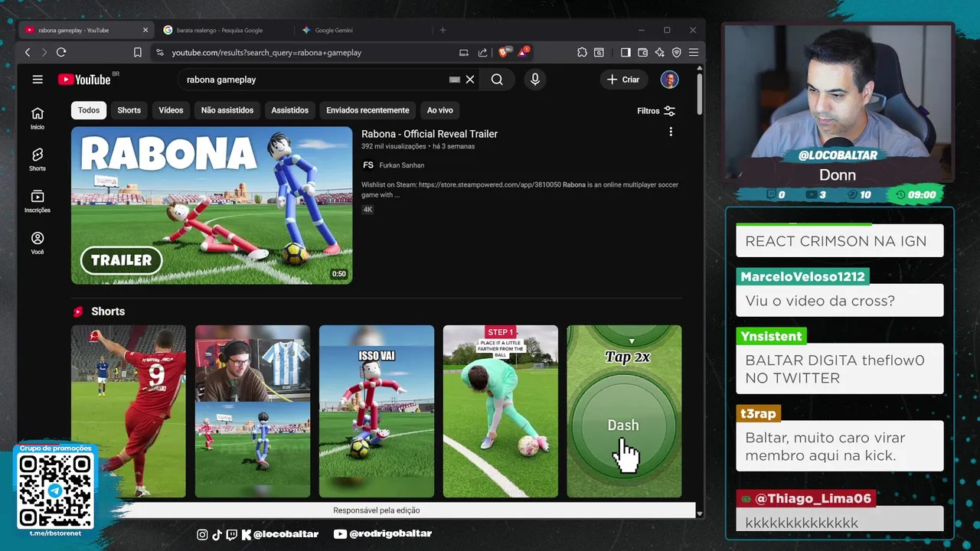Open Brave Rewards triangle icon

[524, 52]
